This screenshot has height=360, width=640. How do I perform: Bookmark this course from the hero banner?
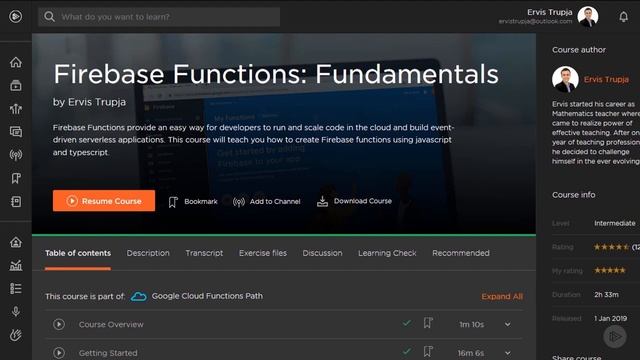[x=193, y=202]
